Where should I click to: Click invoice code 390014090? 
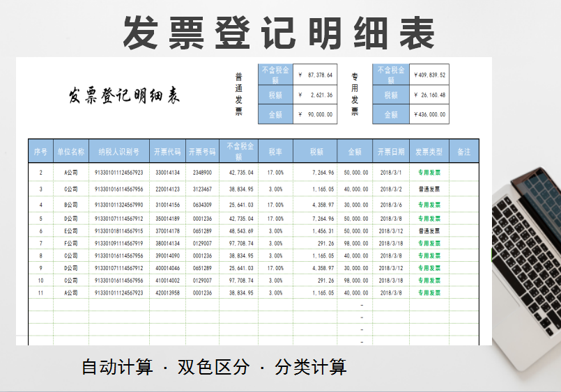(167, 256)
